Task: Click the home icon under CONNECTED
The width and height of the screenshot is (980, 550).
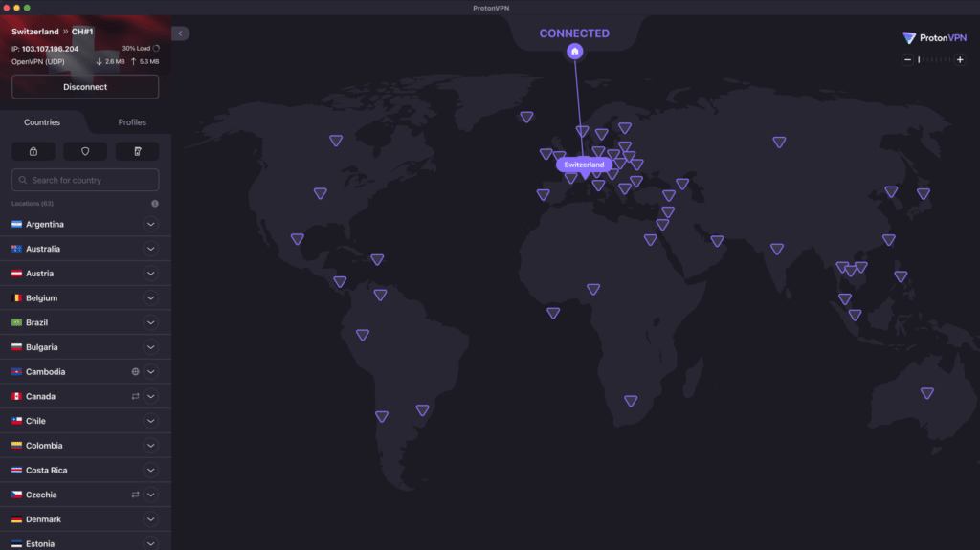Action: (x=574, y=52)
